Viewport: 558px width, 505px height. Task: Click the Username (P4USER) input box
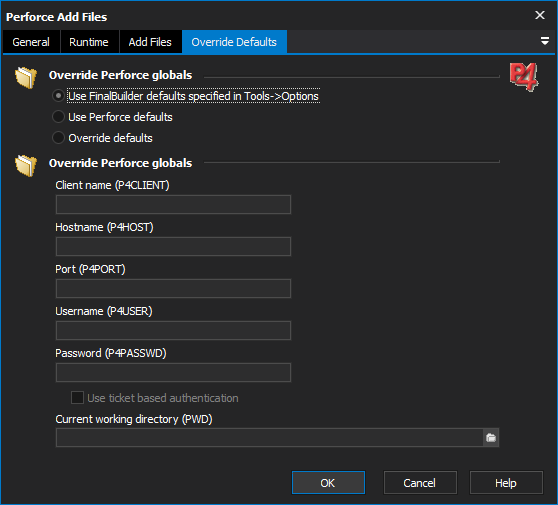pos(173,330)
